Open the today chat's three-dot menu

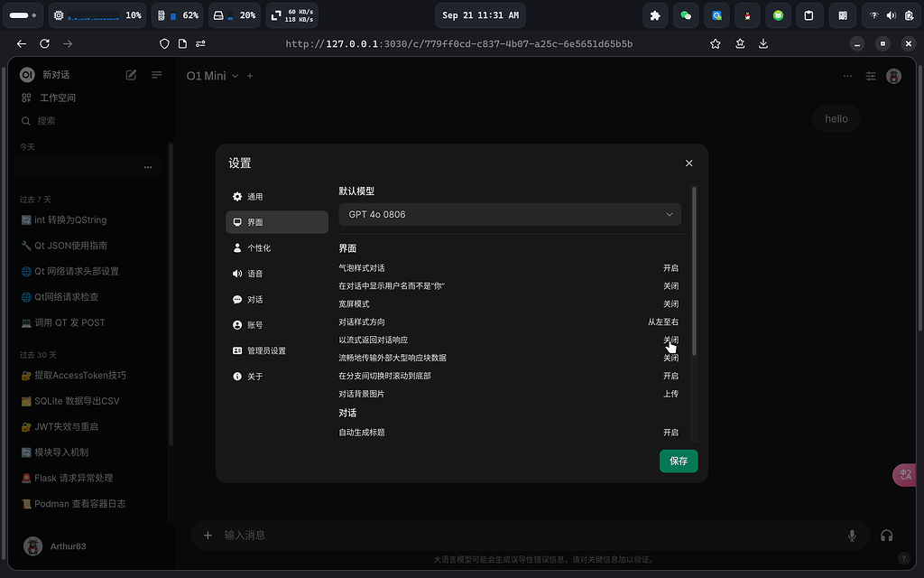(148, 167)
